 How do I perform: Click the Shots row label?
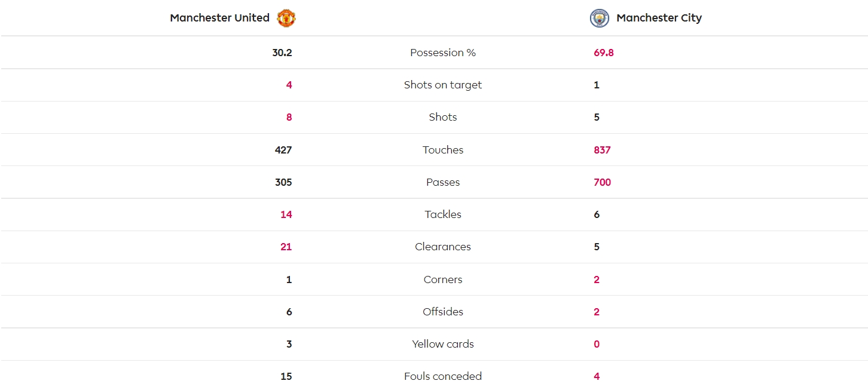443,117
